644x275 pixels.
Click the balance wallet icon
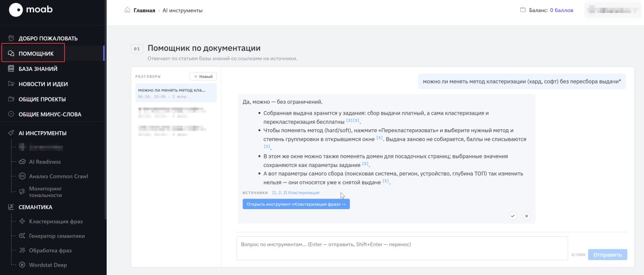523,10
